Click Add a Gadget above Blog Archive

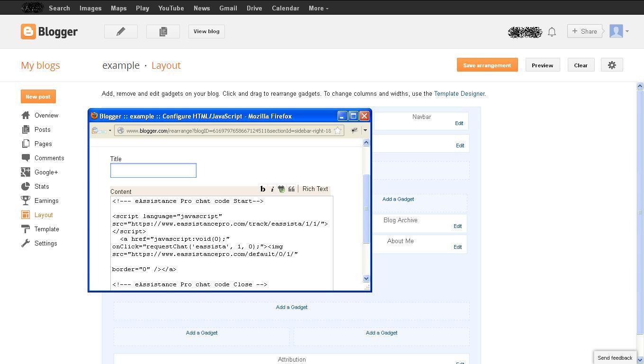click(398, 199)
